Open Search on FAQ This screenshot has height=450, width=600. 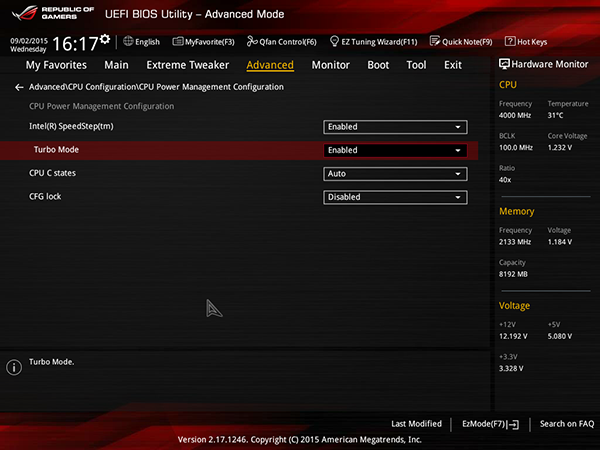(x=567, y=424)
